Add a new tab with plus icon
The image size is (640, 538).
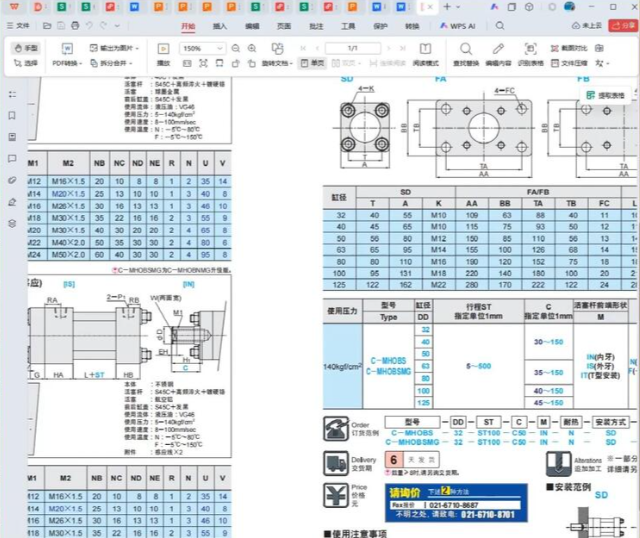pyautogui.click(x=447, y=7)
